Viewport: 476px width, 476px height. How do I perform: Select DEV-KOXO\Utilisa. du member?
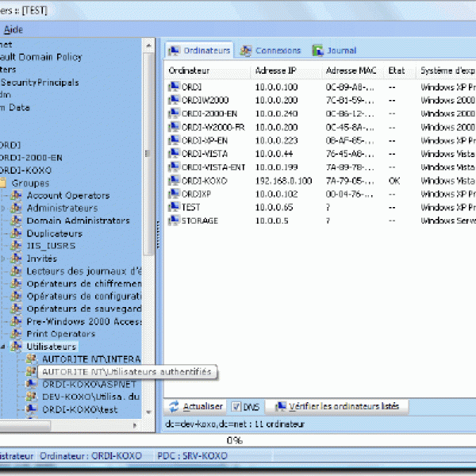(x=90, y=397)
